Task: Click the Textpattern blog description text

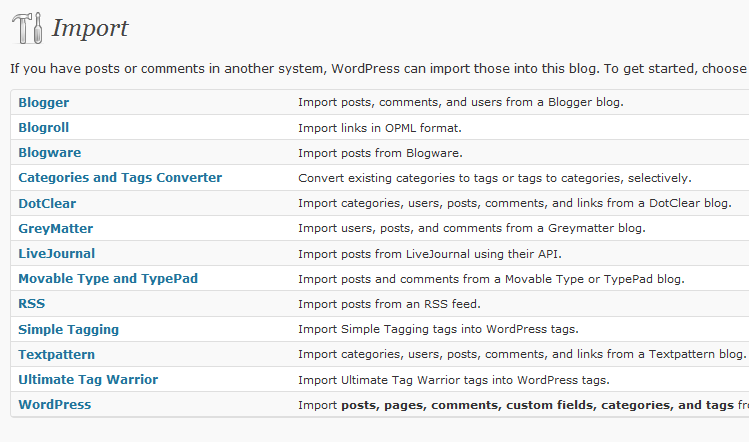Action: coord(522,355)
